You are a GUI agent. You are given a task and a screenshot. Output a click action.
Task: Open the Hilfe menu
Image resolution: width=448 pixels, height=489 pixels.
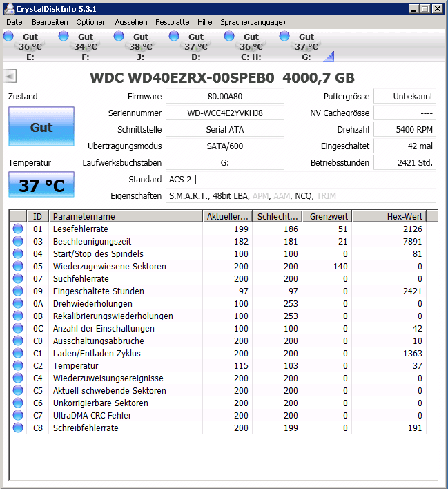click(204, 22)
